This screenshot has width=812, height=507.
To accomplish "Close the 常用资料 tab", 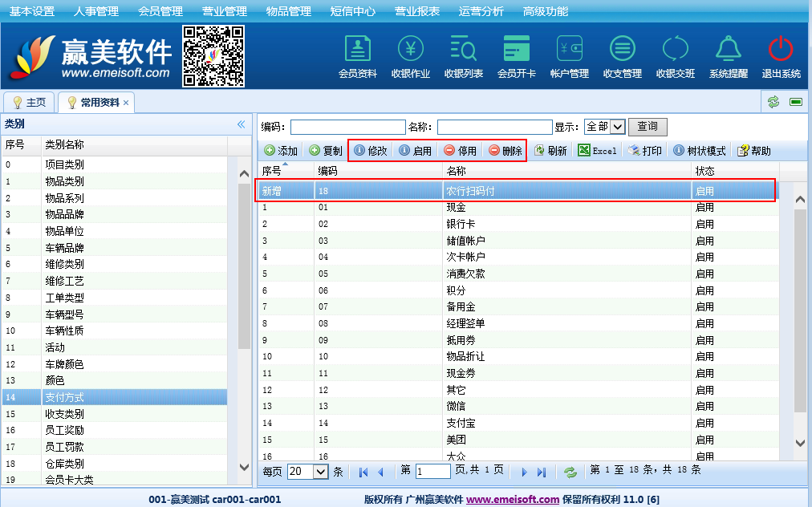I will tap(126, 103).
